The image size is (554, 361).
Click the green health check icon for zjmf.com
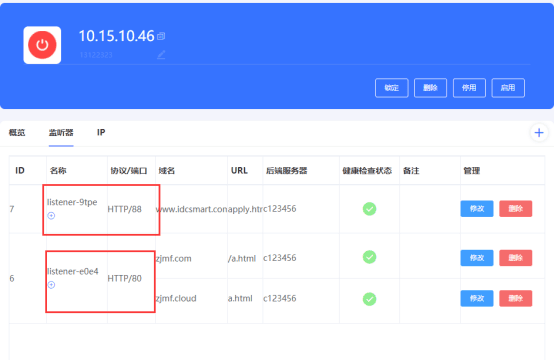coord(369,257)
